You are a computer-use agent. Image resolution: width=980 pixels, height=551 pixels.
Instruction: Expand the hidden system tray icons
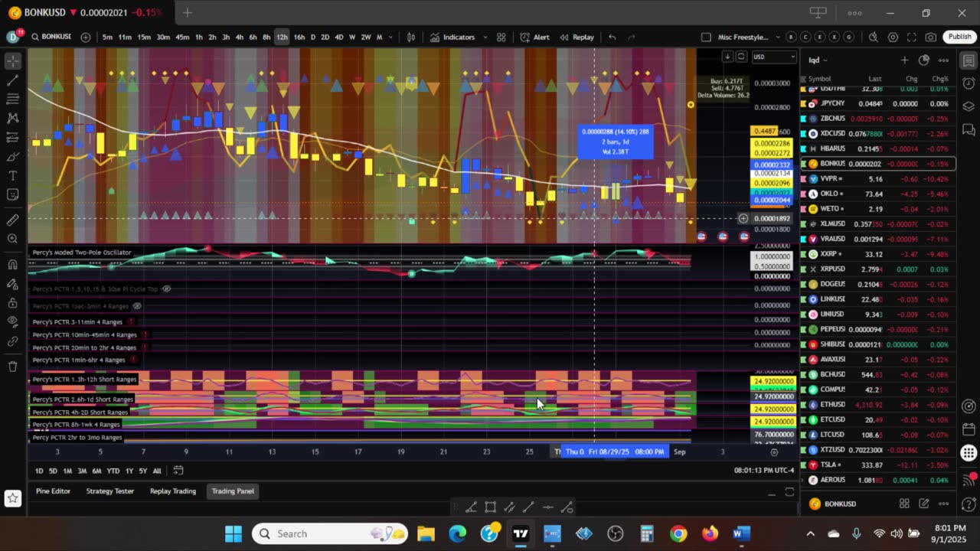coord(810,533)
